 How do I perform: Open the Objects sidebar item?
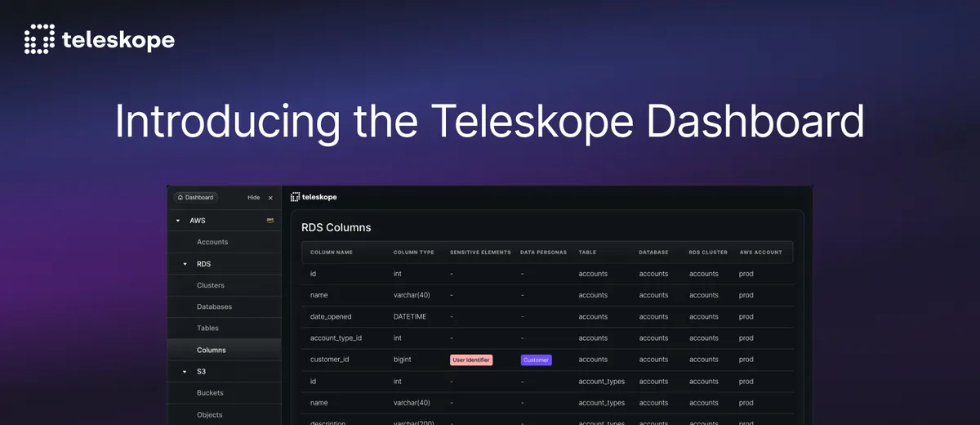pos(210,414)
